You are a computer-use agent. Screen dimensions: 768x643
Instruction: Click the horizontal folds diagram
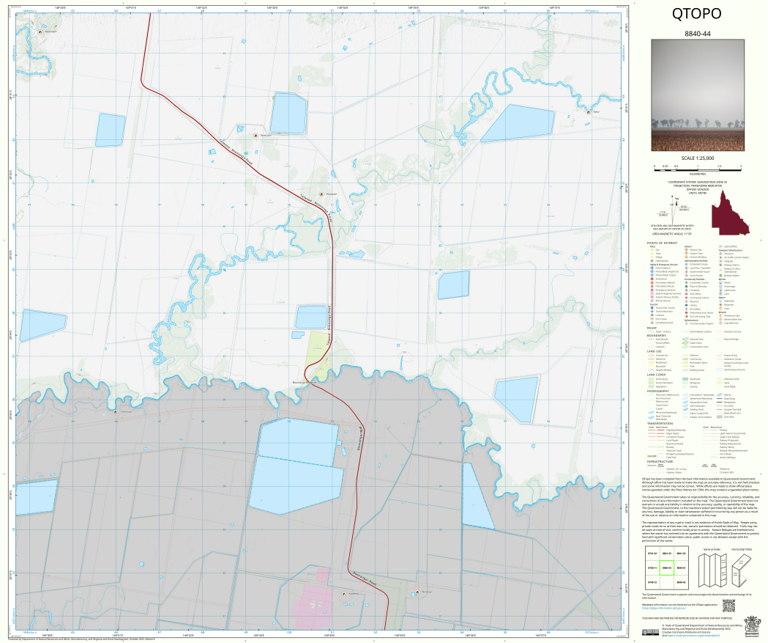coord(742,570)
